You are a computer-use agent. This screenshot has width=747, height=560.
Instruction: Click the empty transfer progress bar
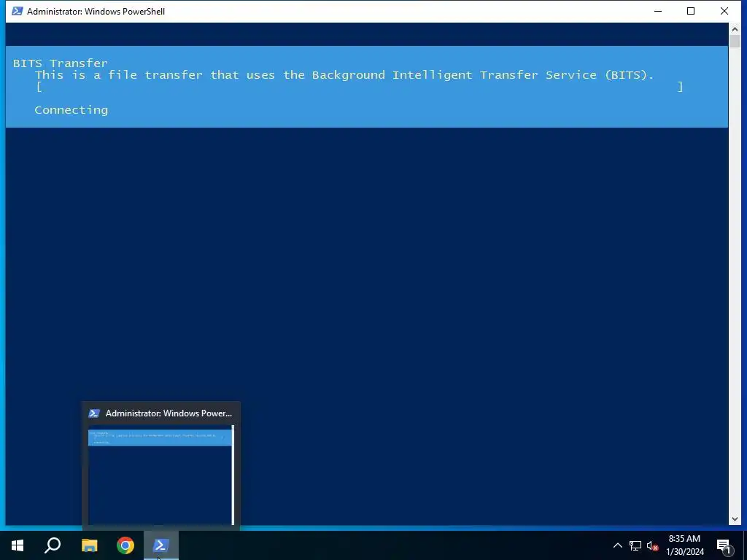360,87
